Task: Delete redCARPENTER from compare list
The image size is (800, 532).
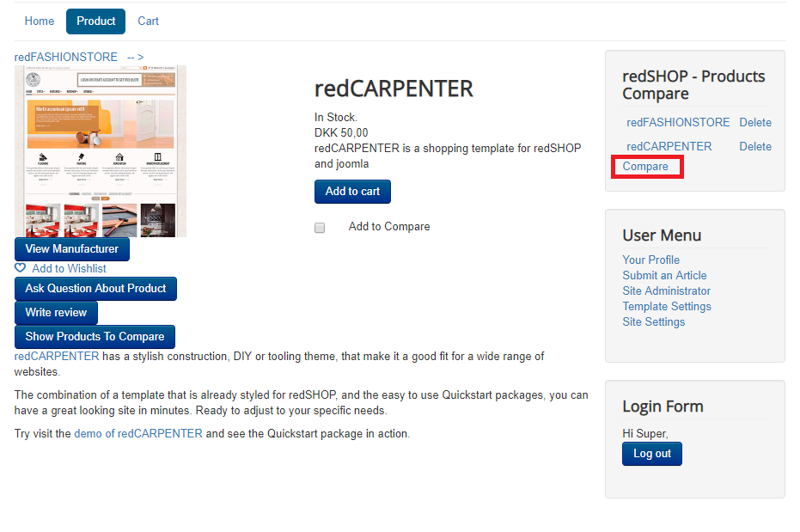Action: [755, 146]
